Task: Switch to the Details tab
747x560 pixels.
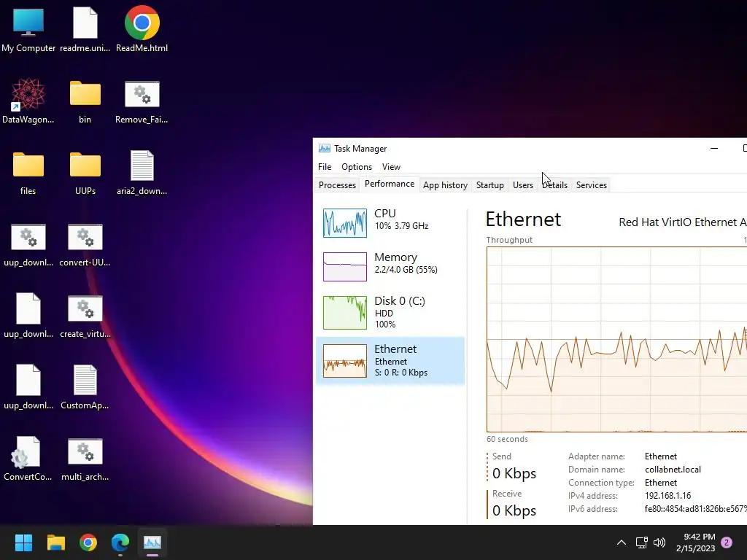Action: 554,185
